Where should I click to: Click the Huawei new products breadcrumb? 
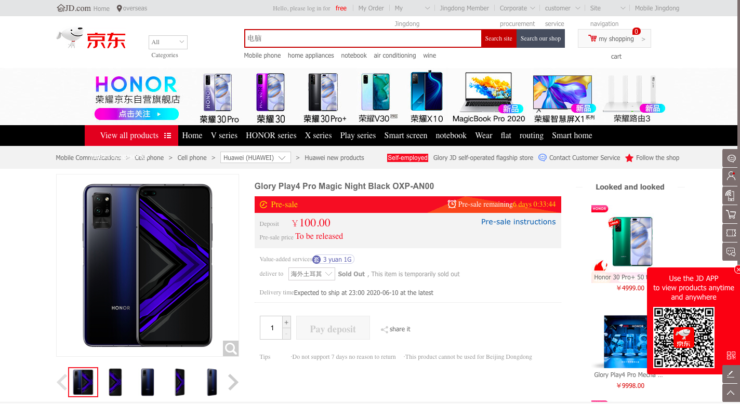click(x=334, y=158)
